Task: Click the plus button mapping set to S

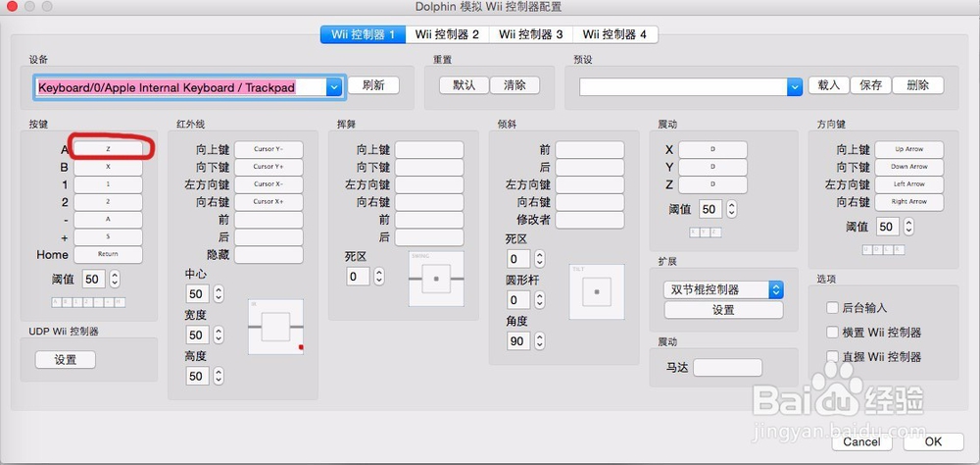Action: click(108, 237)
